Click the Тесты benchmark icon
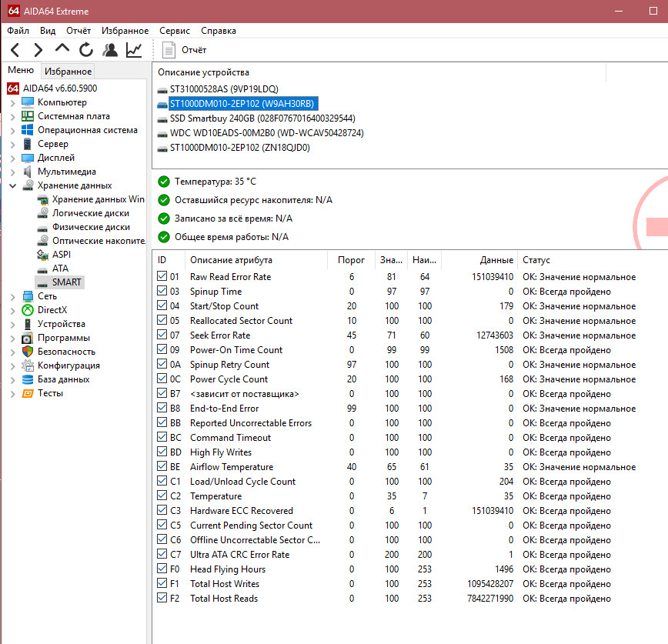Screen dimensions: 668x644 coord(28,393)
